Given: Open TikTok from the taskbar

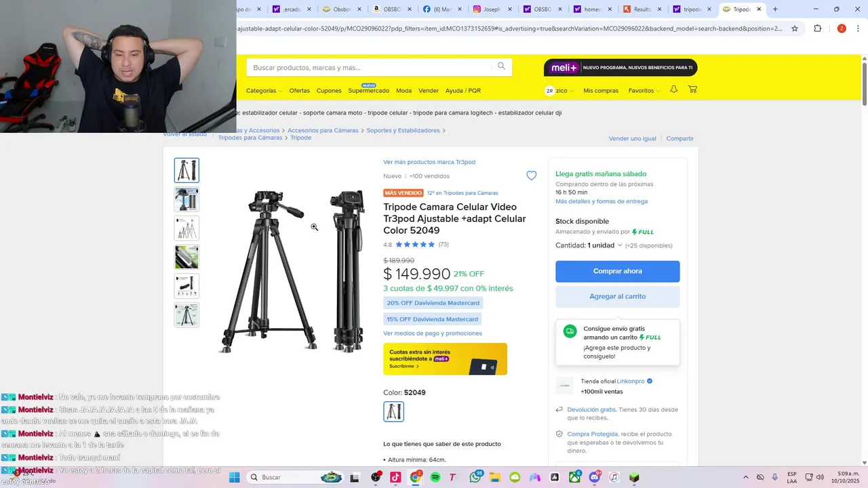Looking at the screenshot, I should tap(395, 477).
